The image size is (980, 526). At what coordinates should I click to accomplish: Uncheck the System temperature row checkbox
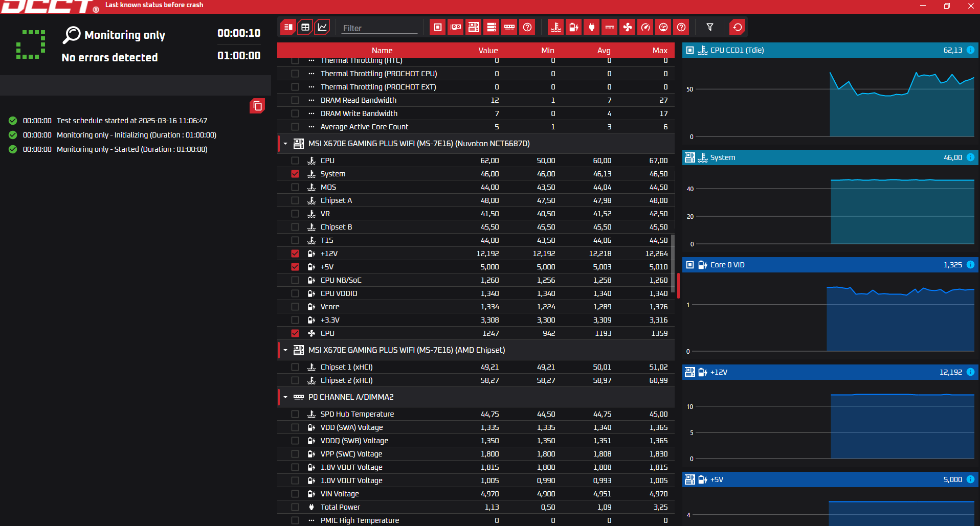point(295,174)
